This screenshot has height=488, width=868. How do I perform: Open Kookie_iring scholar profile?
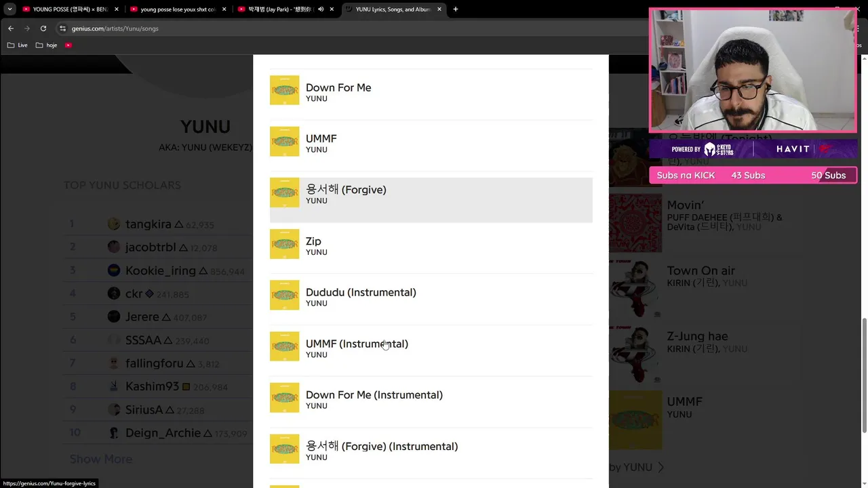pos(161,270)
